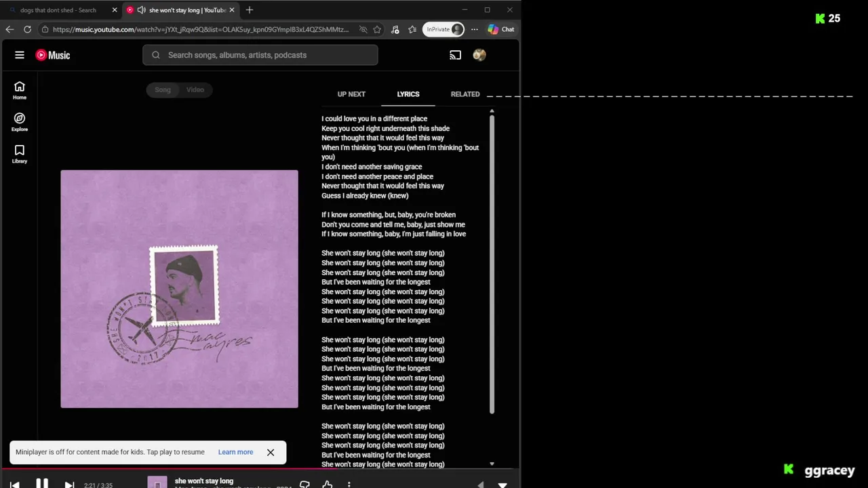Skip to the next track
868x488 pixels.
(69, 485)
